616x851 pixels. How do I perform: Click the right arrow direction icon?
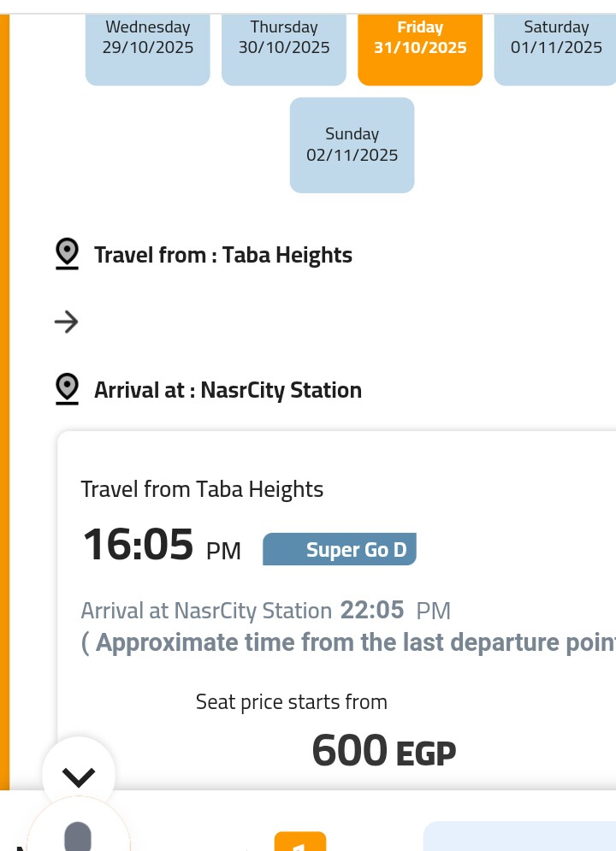[x=66, y=322]
